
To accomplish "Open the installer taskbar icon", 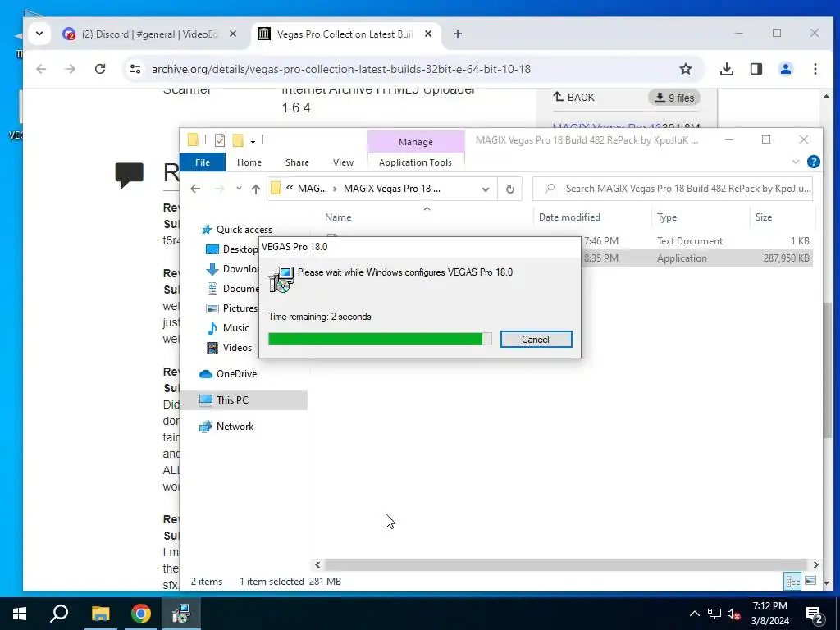I will pos(181,614).
